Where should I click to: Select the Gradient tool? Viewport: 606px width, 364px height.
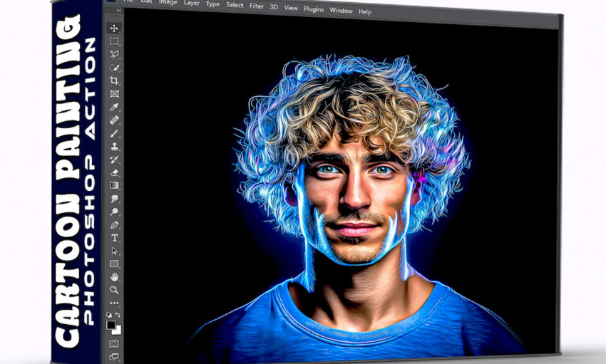(114, 185)
